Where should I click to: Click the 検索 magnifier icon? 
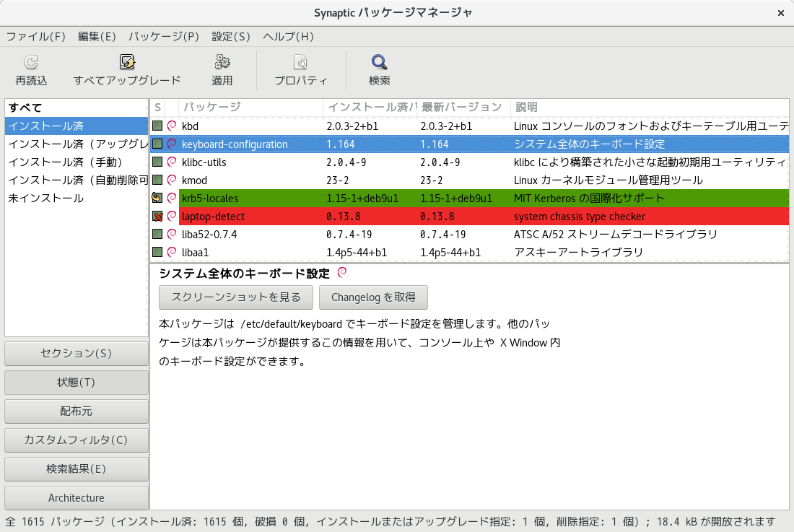[378, 61]
